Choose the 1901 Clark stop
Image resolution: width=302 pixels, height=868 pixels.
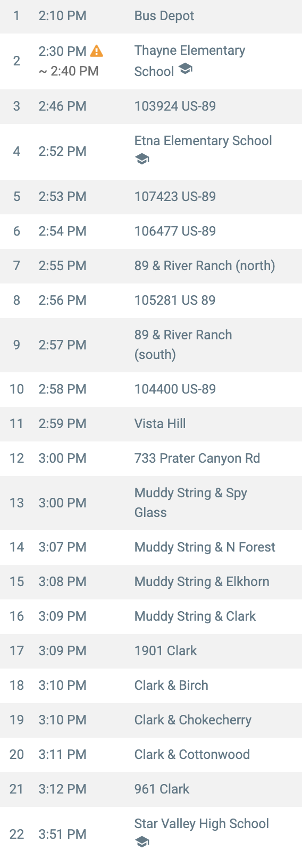[x=151, y=651]
